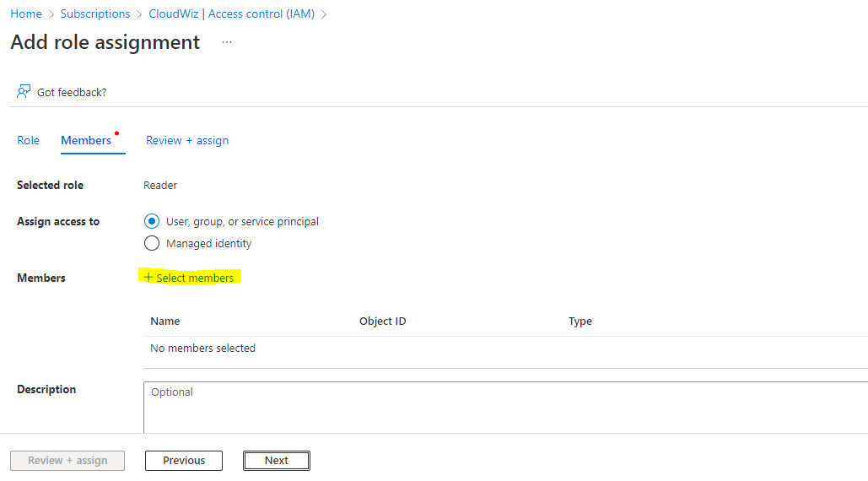Click the Type column header
This screenshot has height=481, width=868.
[580, 321]
